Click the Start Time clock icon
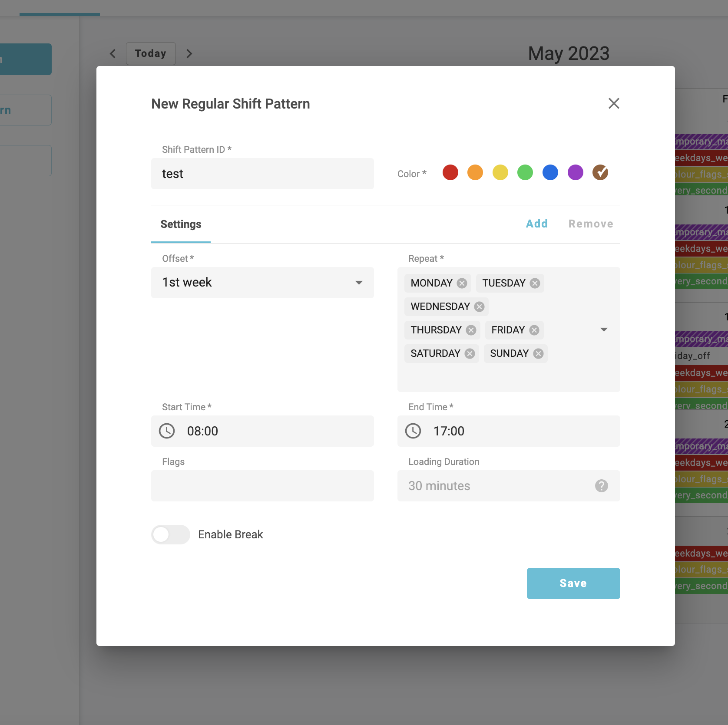Image resolution: width=728 pixels, height=725 pixels. tap(167, 431)
